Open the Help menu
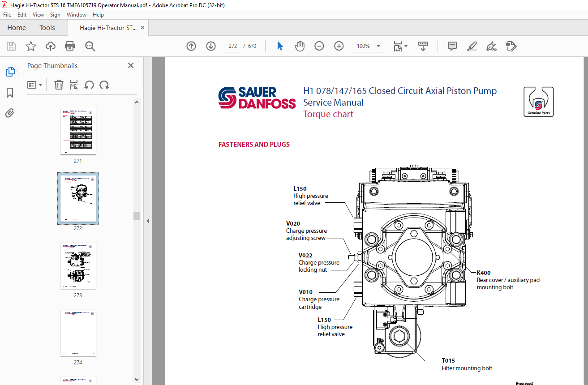588x385 pixels. pos(98,15)
